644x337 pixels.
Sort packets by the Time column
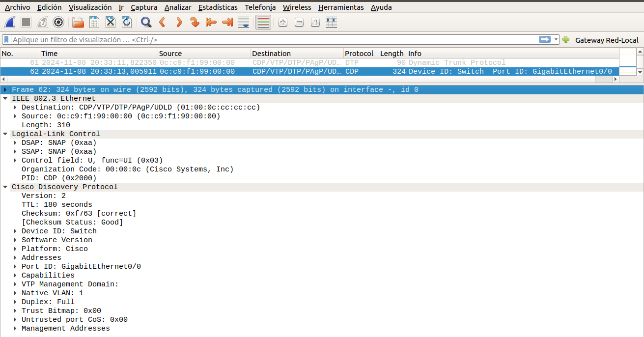[x=99, y=54]
